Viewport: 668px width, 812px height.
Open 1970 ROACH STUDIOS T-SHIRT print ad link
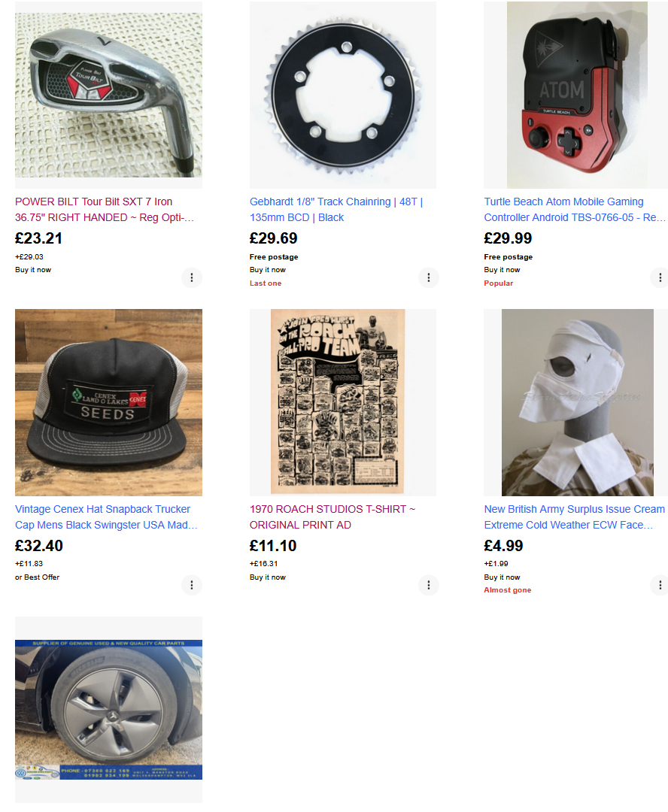click(332, 517)
